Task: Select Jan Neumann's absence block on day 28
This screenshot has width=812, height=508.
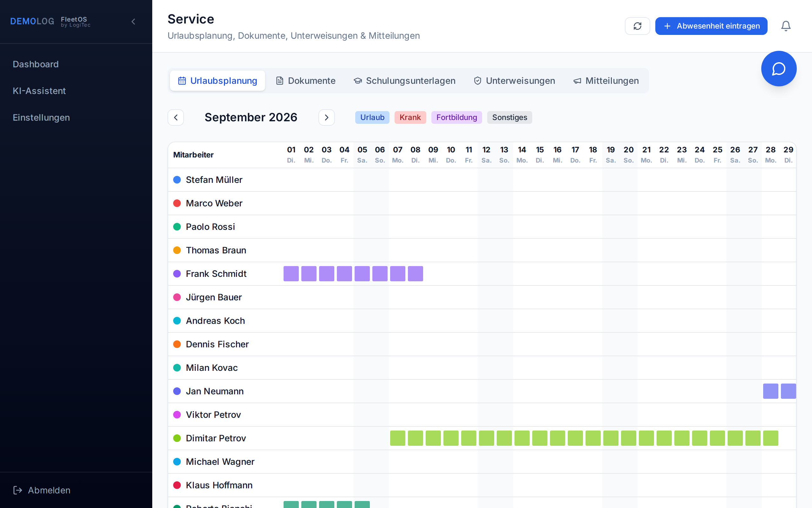Action: click(770, 391)
